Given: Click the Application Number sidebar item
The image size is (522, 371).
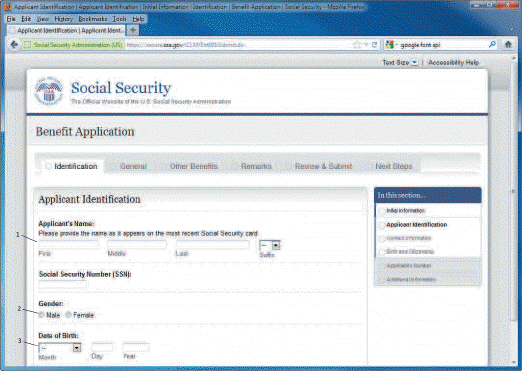Looking at the screenshot, I should [x=409, y=266].
